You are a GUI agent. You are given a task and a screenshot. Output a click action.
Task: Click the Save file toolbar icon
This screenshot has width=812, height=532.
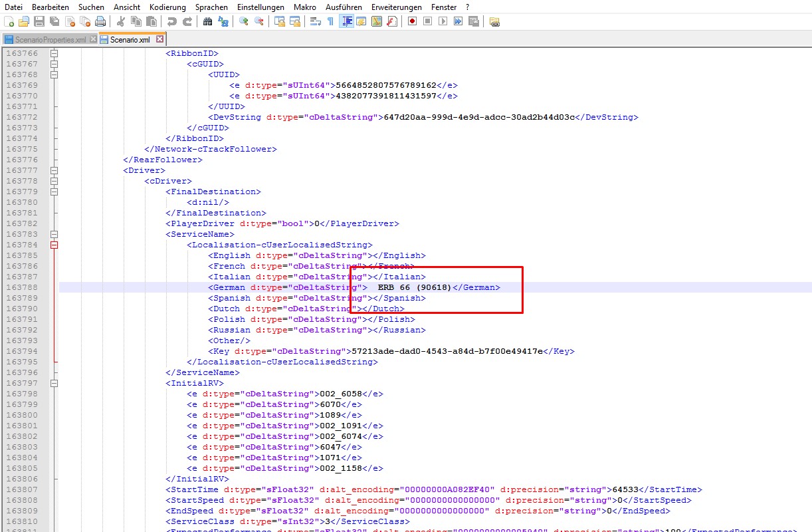(x=39, y=21)
